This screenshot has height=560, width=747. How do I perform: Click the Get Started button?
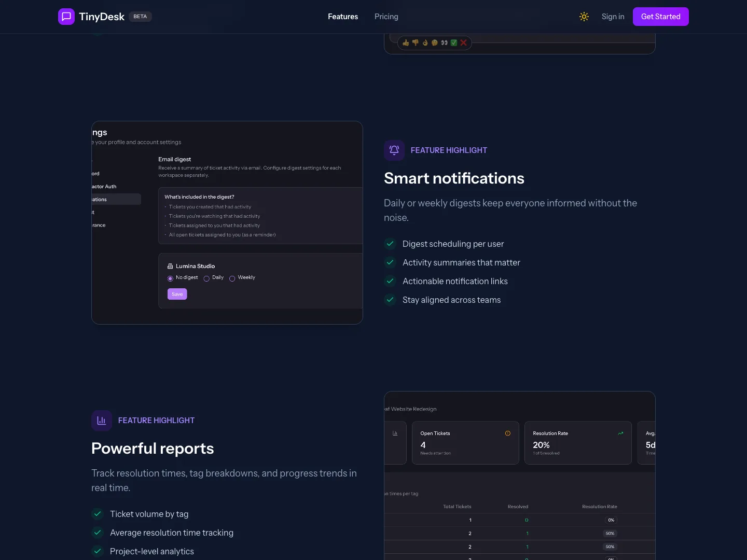[x=661, y=17]
